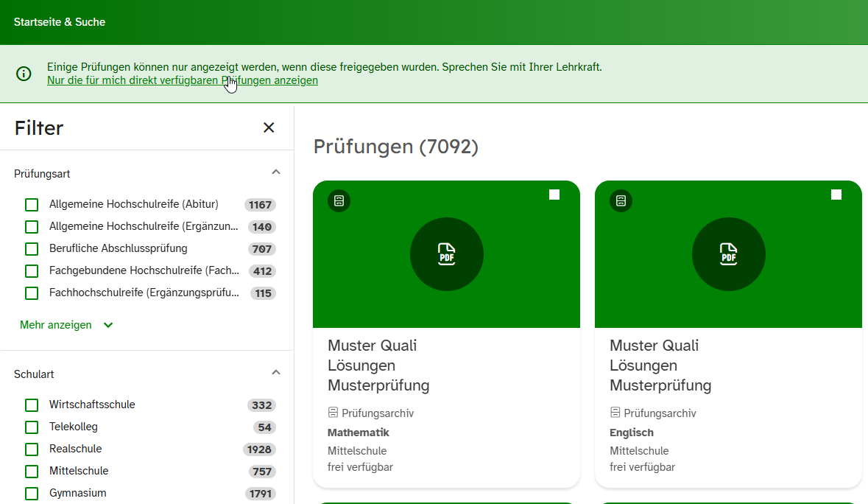
Task: Close the Filter panel with X icon
Action: pyautogui.click(x=269, y=127)
